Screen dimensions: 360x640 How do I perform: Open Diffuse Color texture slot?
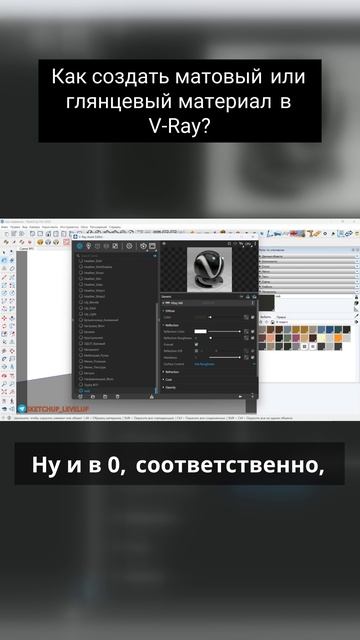coord(246,317)
